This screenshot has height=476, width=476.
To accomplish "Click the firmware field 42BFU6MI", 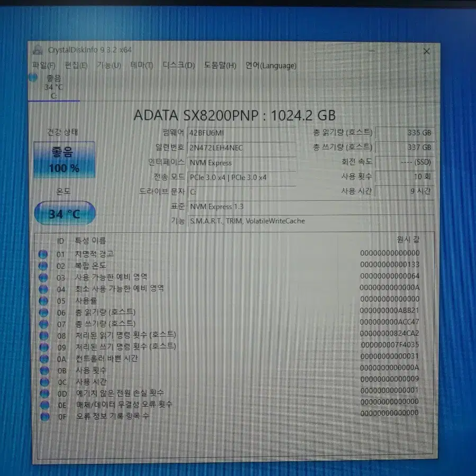I will pos(241,133).
